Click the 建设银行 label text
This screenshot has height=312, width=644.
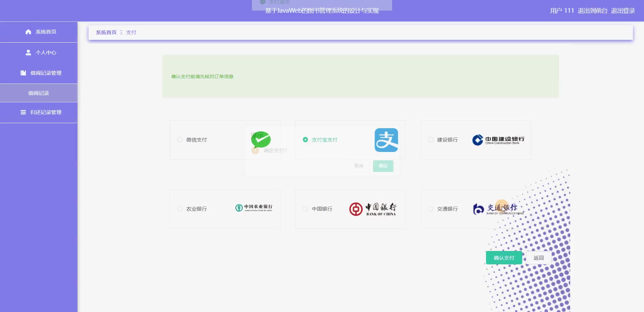(447, 140)
